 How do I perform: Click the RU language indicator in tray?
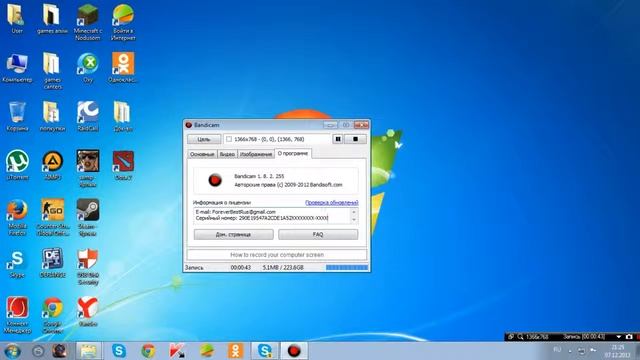557,350
